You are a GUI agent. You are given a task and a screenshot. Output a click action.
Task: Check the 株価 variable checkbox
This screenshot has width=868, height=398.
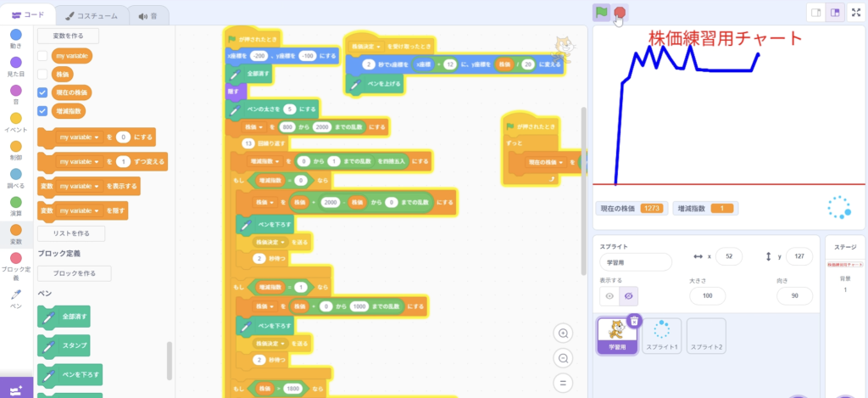click(x=42, y=74)
